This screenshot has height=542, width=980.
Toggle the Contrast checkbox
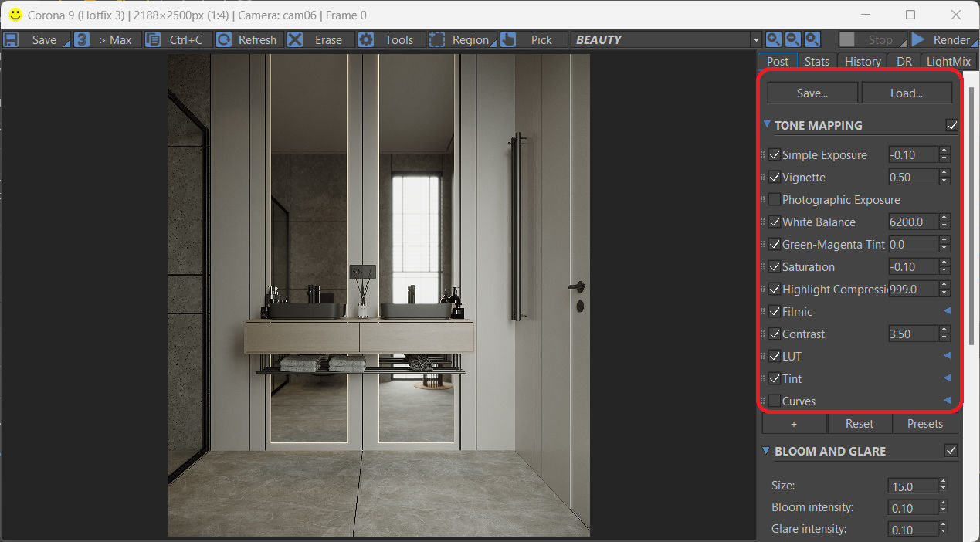click(x=775, y=334)
